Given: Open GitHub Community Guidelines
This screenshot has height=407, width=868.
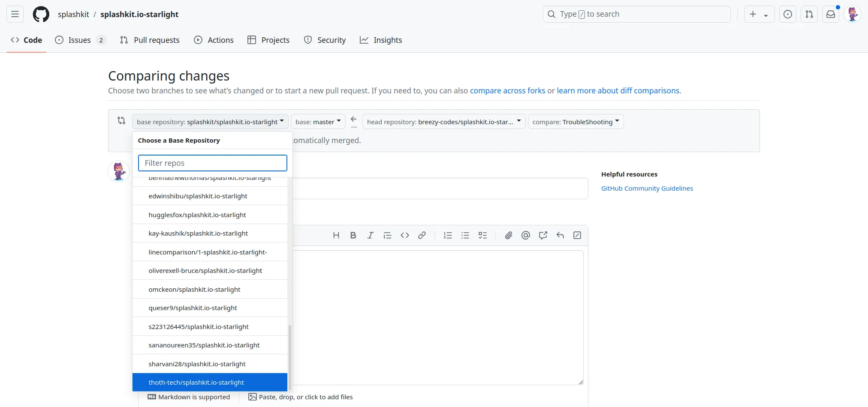Looking at the screenshot, I should (x=647, y=188).
